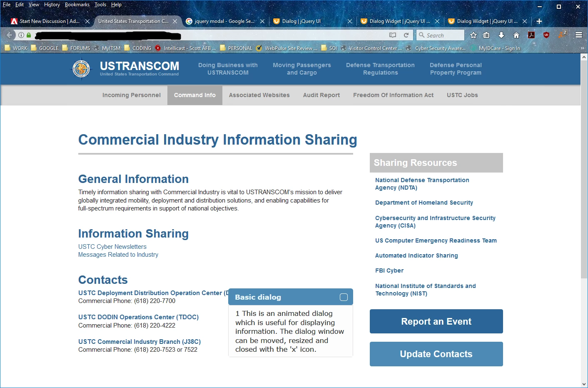Open the downloads arrow icon
Image resolution: width=588 pixels, height=388 pixels.
[501, 35]
